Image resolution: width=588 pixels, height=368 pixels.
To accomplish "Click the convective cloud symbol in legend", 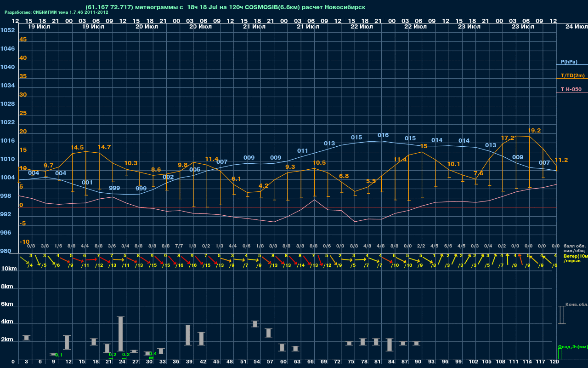I will tap(561, 315).
